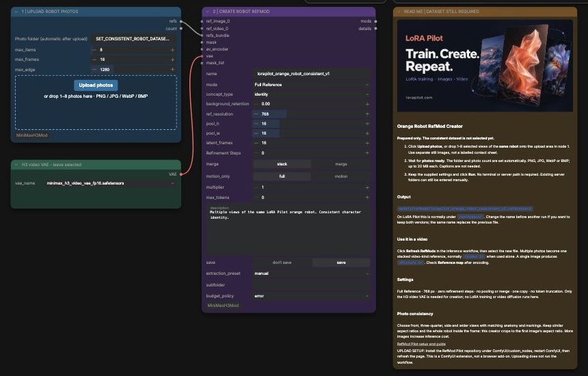Click the LoRA Pilot banner image
Viewport: 588px width, 376px height.
pyautogui.click(x=485, y=66)
